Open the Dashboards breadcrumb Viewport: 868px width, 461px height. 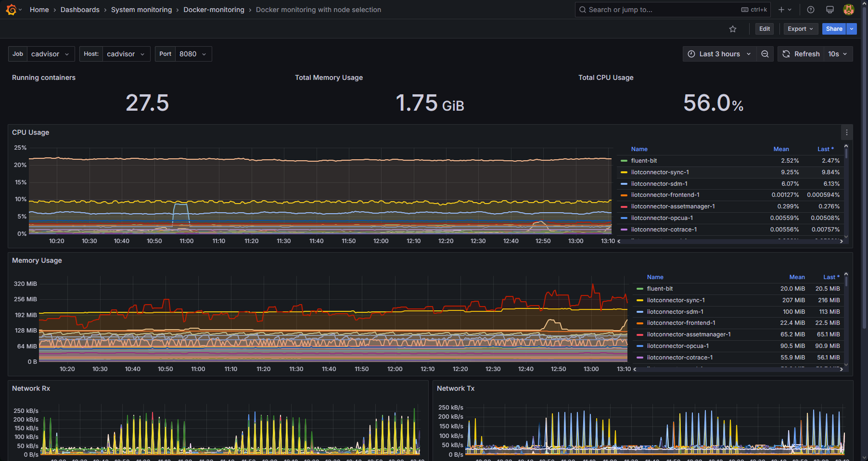point(80,9)
